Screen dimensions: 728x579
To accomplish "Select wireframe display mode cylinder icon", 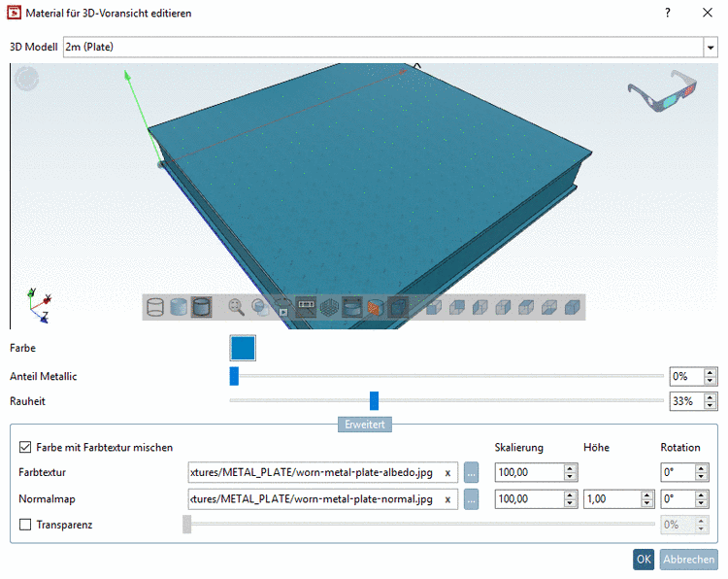I will (x=155, y=307).
